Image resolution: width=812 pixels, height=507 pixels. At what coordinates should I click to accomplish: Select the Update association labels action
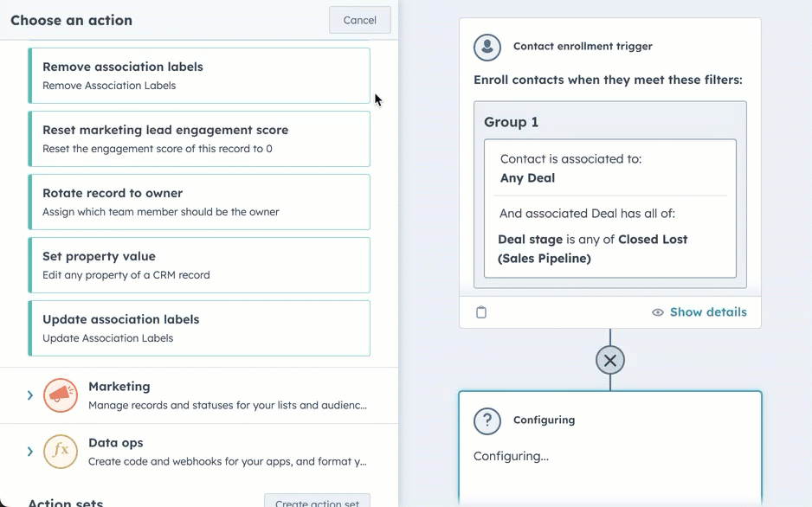click(199, 328)
